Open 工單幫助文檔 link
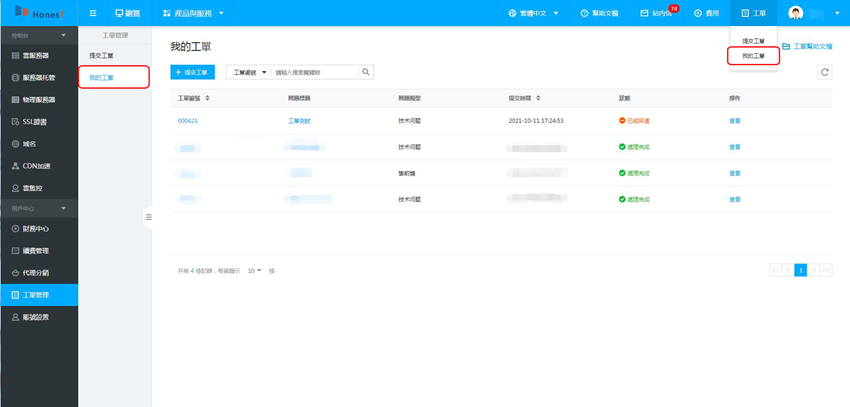This screenshot has height=407, width=850. pyautogui.click(x=807, y=47)
